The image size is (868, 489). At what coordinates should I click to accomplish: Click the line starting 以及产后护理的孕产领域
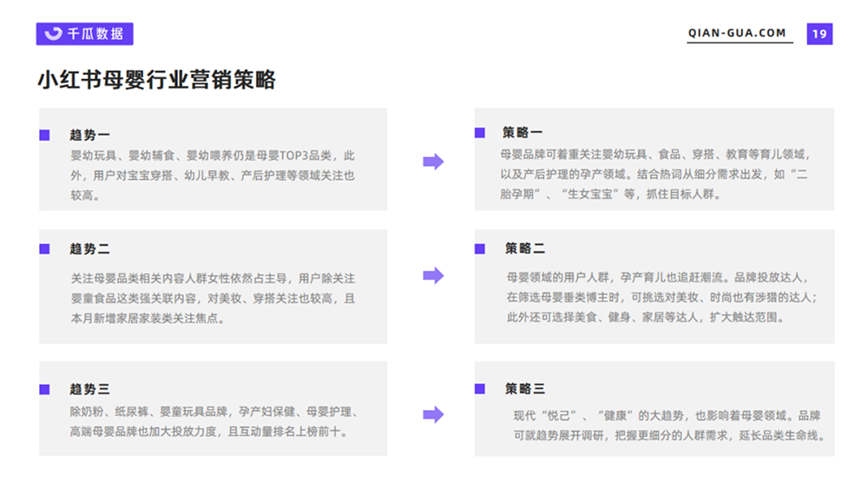click(654, 175)
